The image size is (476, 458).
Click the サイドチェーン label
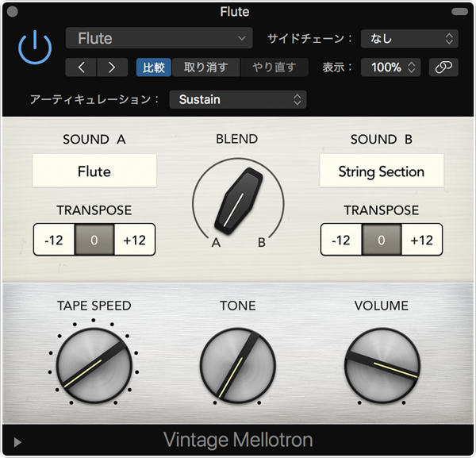pyautogui.click(x=309, y=39)
